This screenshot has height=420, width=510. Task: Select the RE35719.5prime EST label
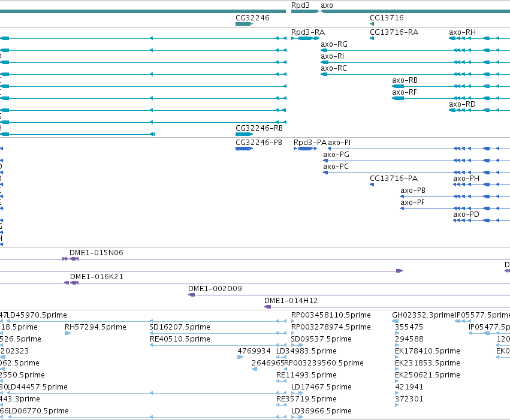306,399
